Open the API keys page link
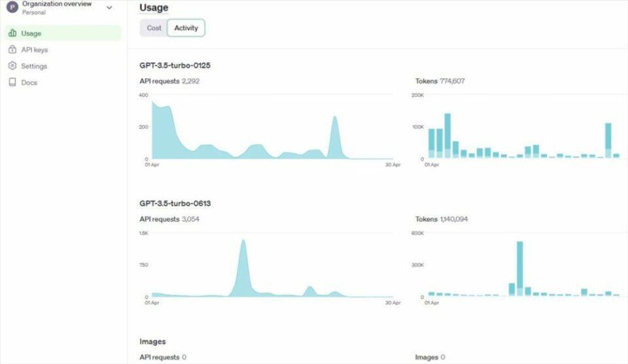628x364 pixels. point(35,50)
